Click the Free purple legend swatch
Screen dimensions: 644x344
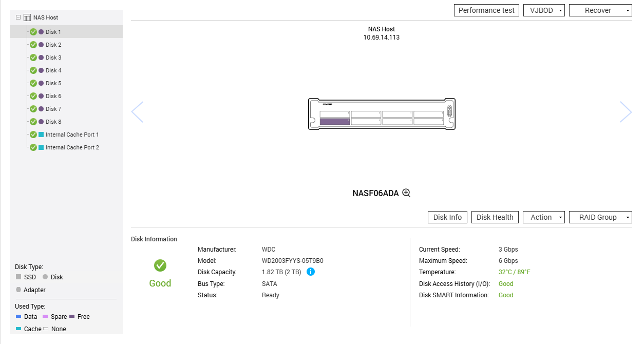(72, 316)
